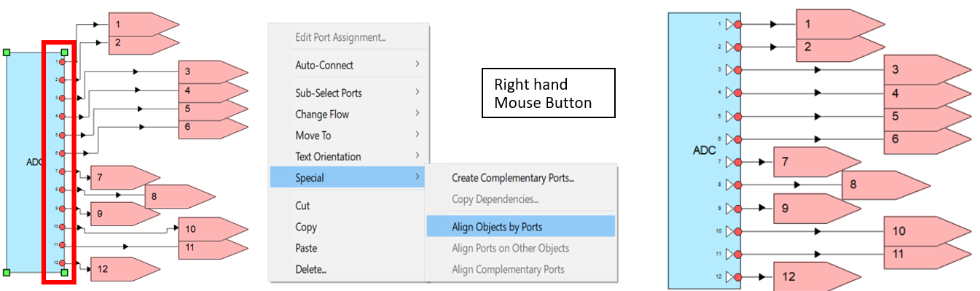980x291 pixels.
Task: Select off-page connector 12 in right diagram
Action: 817,277
